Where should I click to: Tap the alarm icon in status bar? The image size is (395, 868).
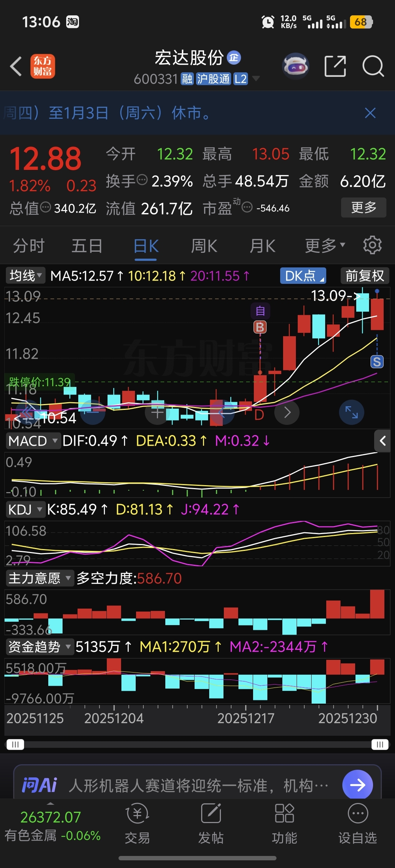click(268, 22)
